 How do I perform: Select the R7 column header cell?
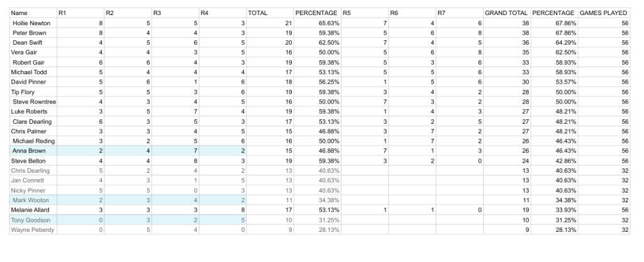click(459, 13)
